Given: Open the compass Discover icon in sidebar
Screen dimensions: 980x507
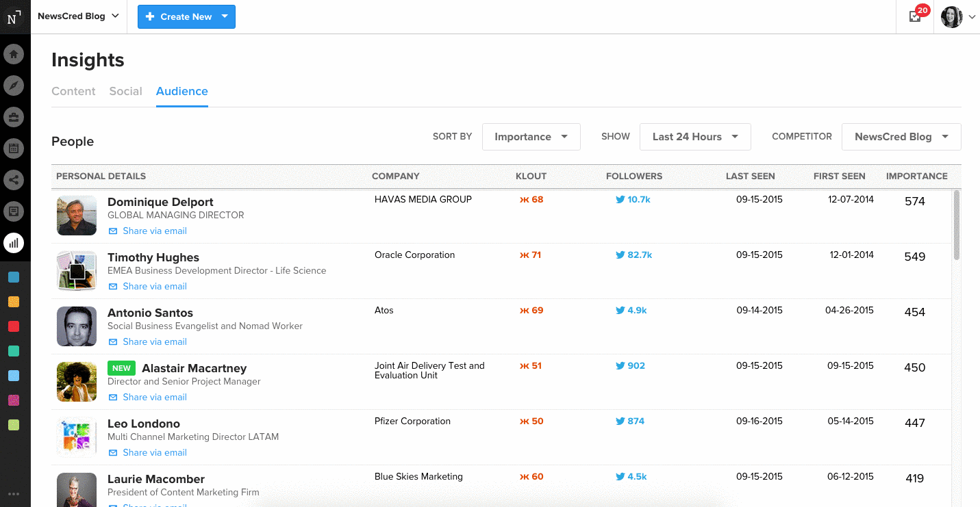Looking at the screenshot, I should point(14,86).
